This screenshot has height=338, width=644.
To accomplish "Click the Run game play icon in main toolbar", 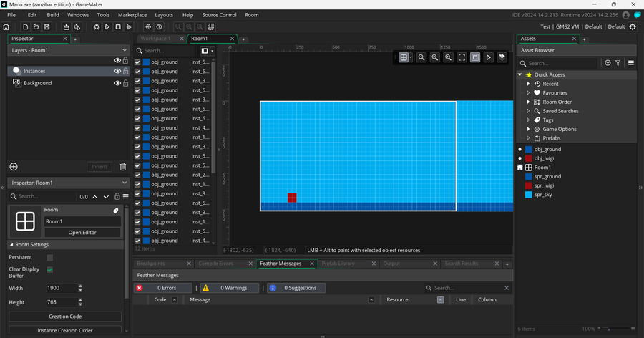I will (107, 27).
